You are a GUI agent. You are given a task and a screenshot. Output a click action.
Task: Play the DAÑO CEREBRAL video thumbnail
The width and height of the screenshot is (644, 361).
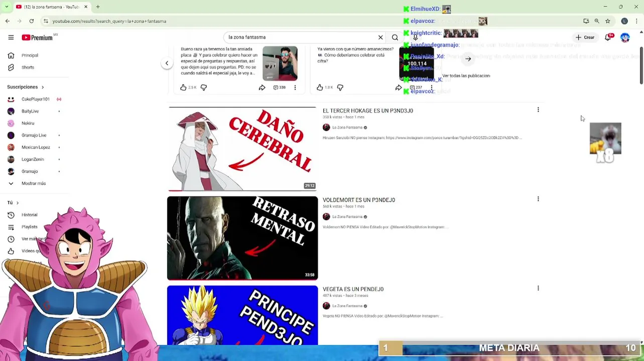point(242,149)
